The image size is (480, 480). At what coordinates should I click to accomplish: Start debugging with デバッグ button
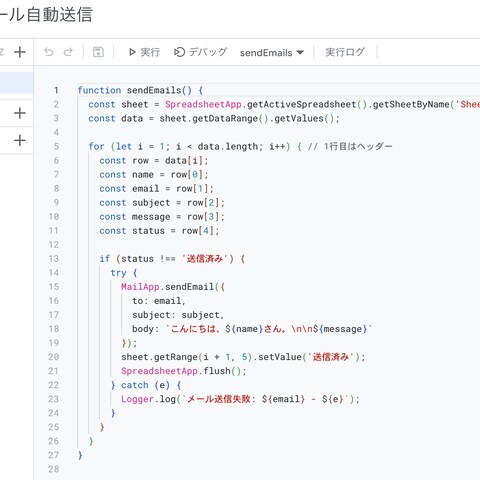pyautogui.click(x=201, y=52)
